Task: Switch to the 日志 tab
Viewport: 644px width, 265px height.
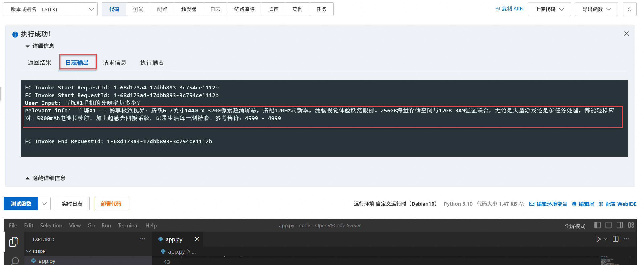Action: tap(215, 9)
